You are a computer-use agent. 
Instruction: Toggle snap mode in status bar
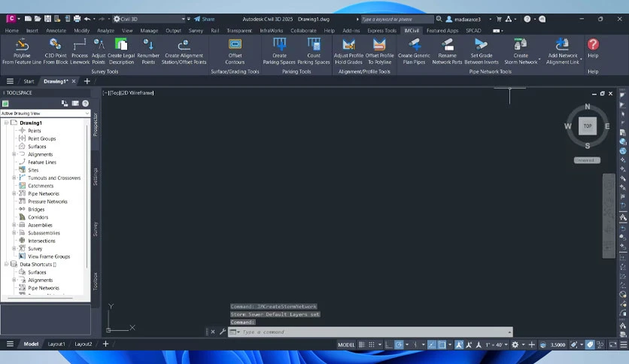[372, 344]
